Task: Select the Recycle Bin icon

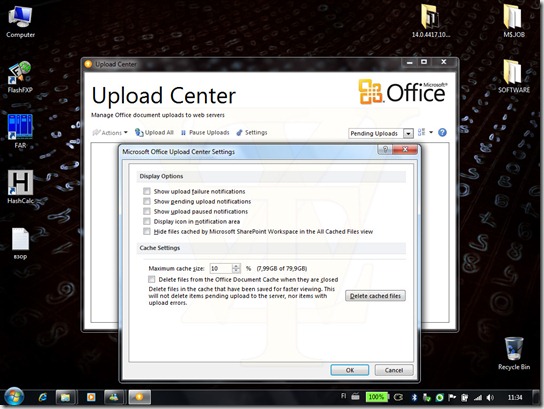Action: click(x=513, y=353)
